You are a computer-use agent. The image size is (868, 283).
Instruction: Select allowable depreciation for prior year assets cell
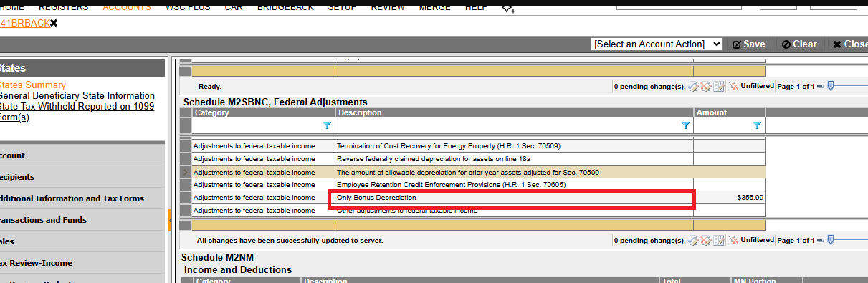tap(514, 172)
